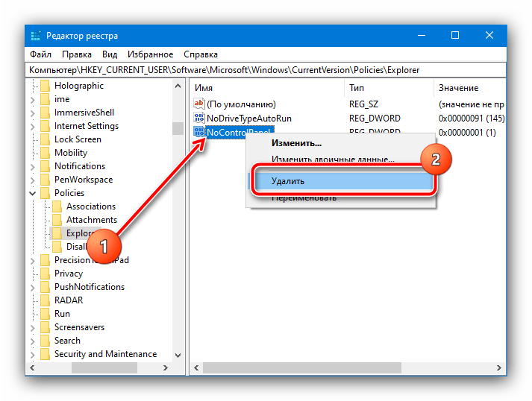Expand the Search tree node
532x401 pixels.
tap(33, 341)
